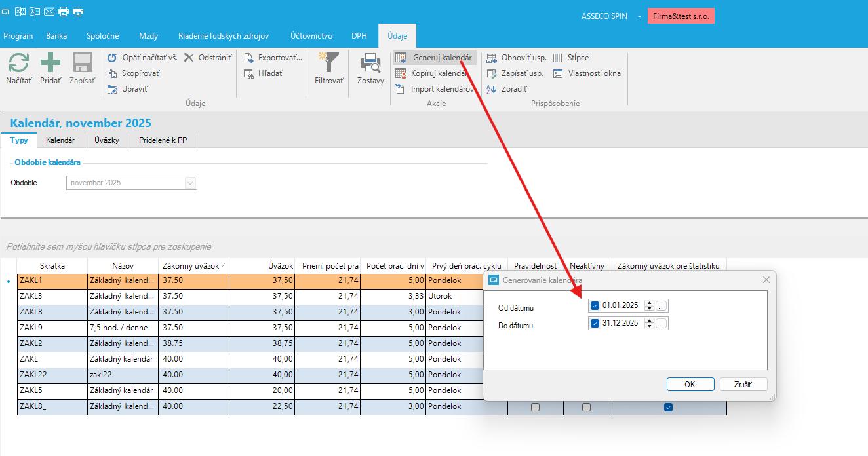Open Zostavy printer reports icon
The height and width of the screenshot is (456, 868).
pos(370,64)
